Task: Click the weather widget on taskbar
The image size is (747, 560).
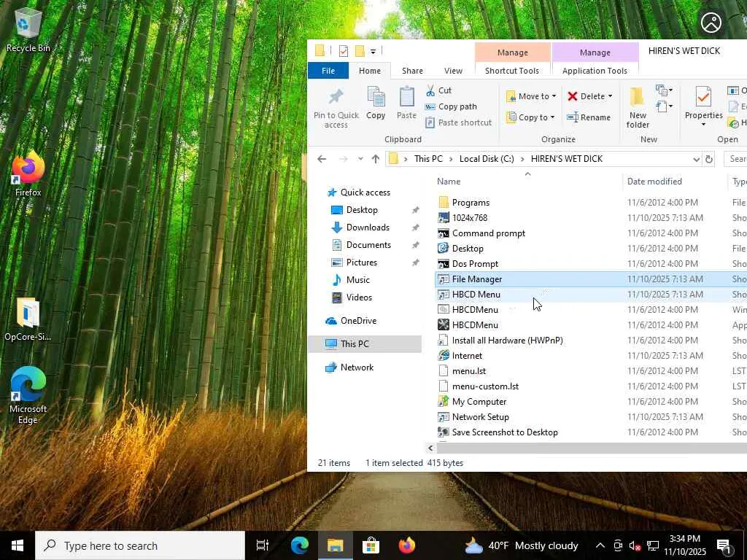Action: [521, 545]
